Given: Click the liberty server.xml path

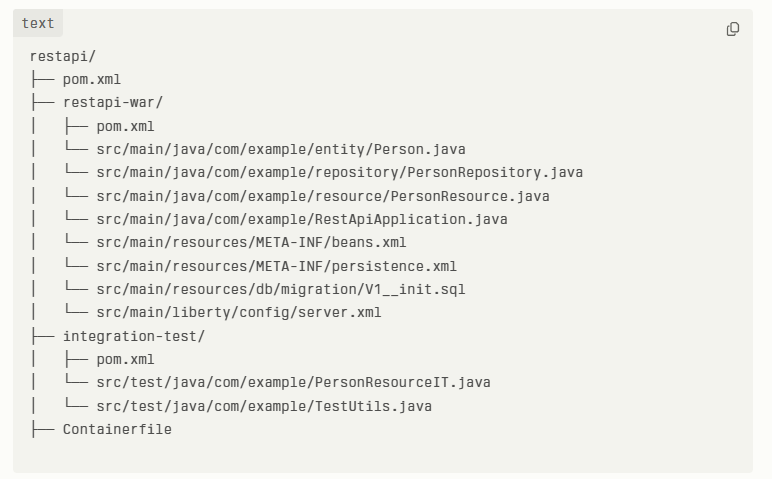Looking at the screenshot, I should tap(239, 312).
